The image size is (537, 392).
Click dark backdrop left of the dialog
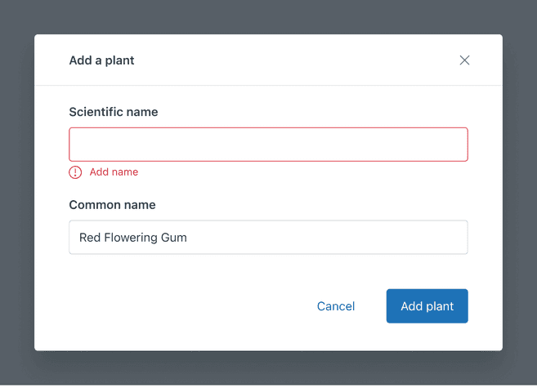(16, 196)
